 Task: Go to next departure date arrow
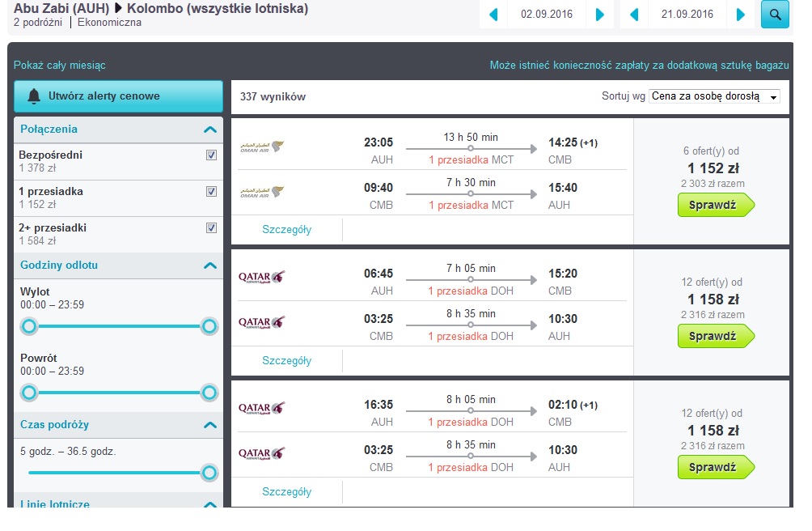(x=599, y=15)
